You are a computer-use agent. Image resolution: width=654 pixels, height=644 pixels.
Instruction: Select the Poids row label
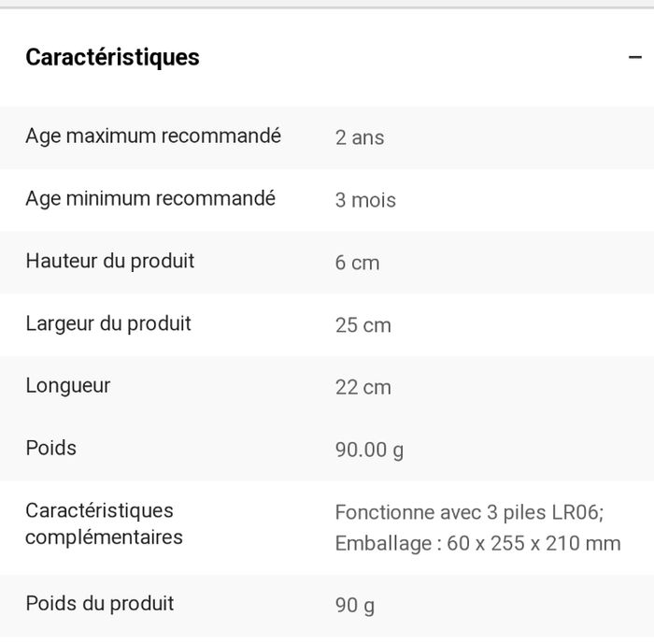[x=51, y=448]
